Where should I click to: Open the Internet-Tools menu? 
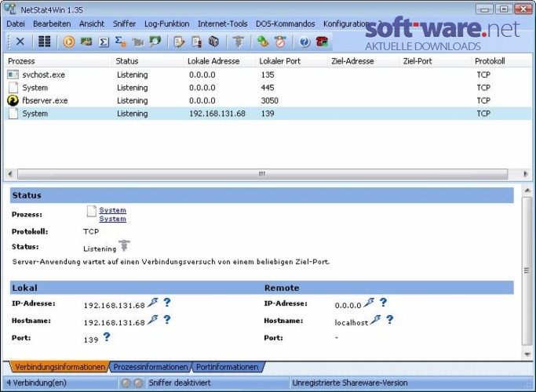[223, 24]
